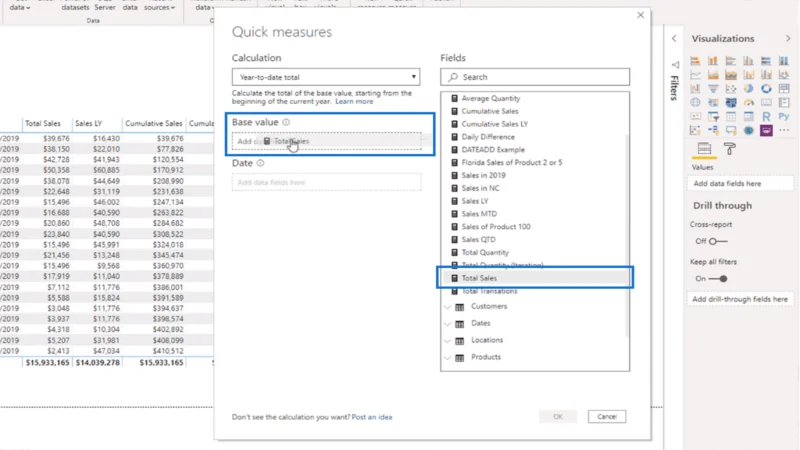The image size is (800, 450).
Task: Select the Map globe visual
Action: tap(695, 102)
